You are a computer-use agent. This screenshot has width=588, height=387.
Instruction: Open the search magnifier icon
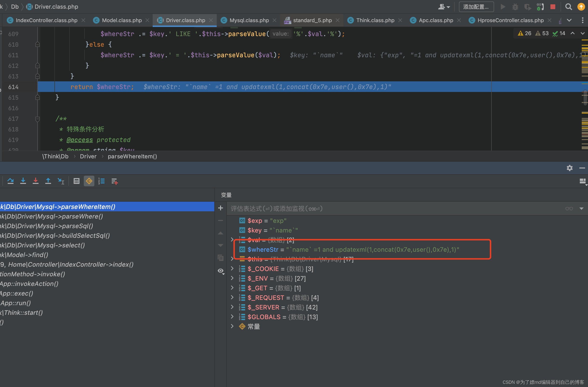tap(568, 7)
